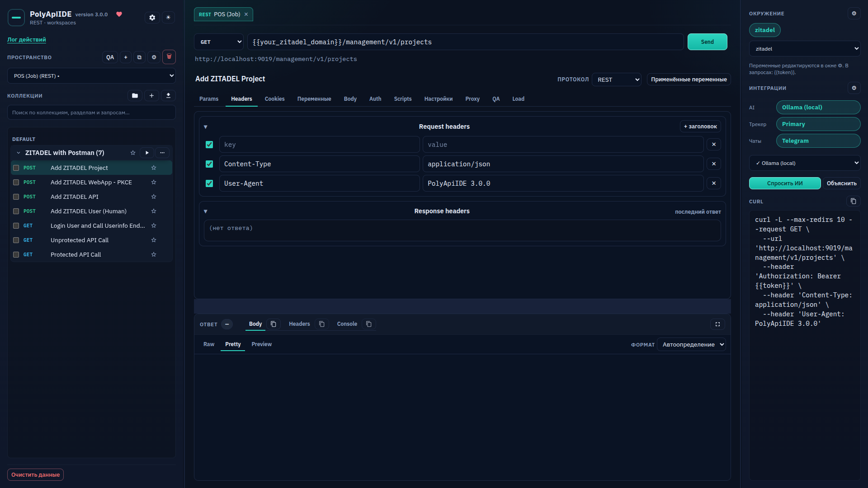Screen dimensions: 868x488
Task: Send the request
Action: pos(708,42)
